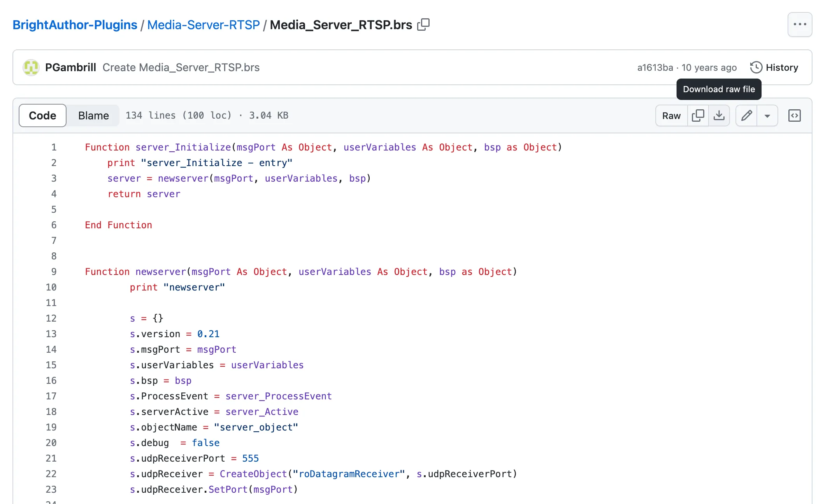
Task: Copy the file path icon next to Media_Server_RTSP.brs
Action: pos(423,24)
